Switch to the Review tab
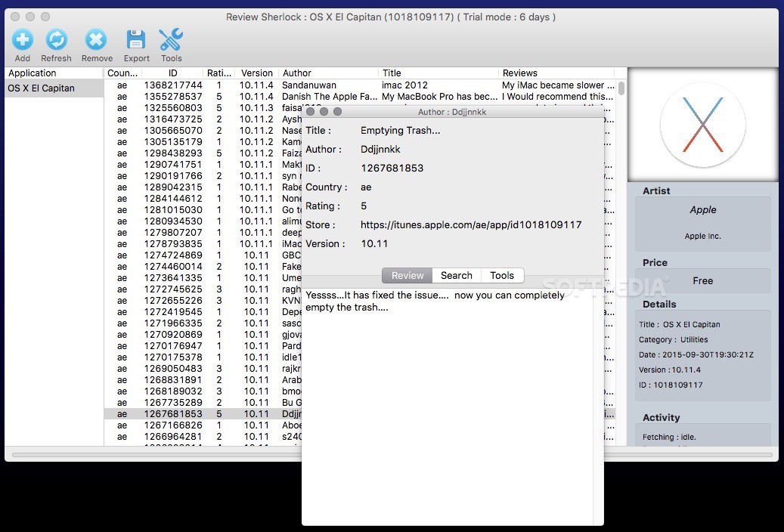 pos(407,276)
